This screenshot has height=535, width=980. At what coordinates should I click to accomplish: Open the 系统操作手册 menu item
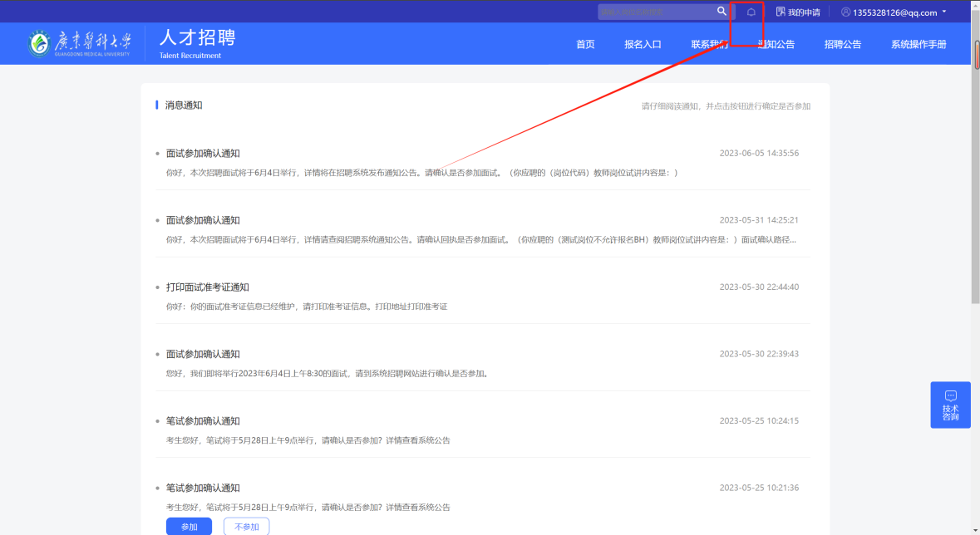click(x=918, y=45)
